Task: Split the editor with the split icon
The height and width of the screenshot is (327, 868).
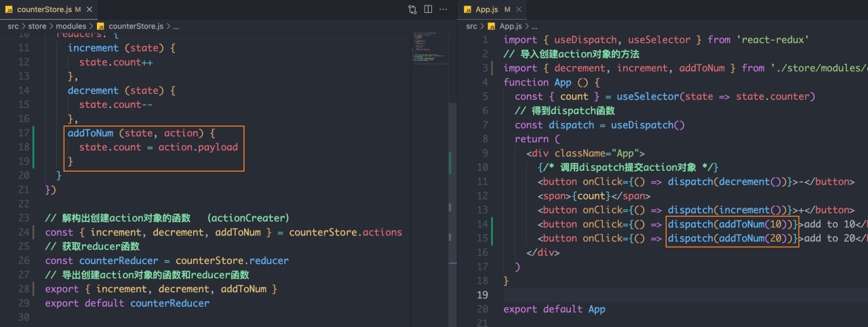Action: (428, 9)
